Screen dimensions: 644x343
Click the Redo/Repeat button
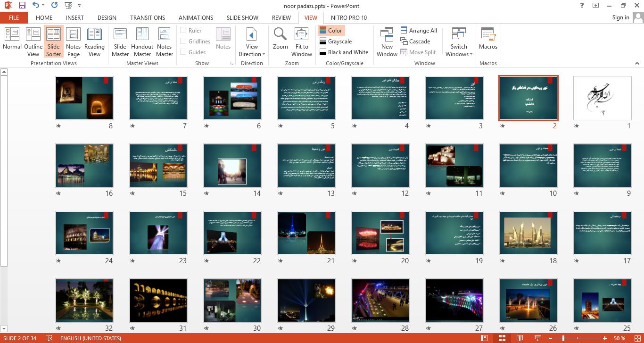click(54, 6)
